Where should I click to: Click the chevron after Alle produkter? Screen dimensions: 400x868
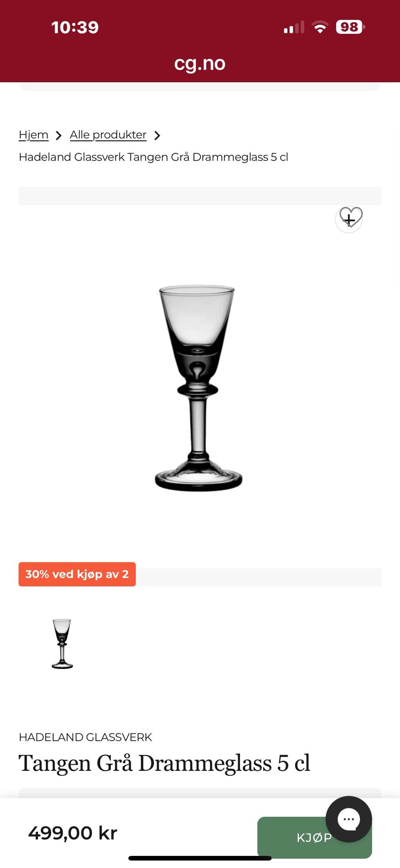tap(157, 136)
